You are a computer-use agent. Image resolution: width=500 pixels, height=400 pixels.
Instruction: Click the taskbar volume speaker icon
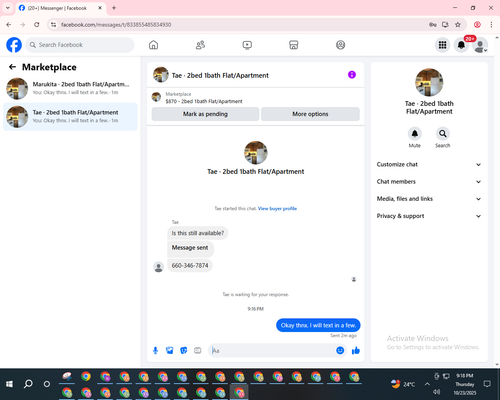click(x=437, y=392)
